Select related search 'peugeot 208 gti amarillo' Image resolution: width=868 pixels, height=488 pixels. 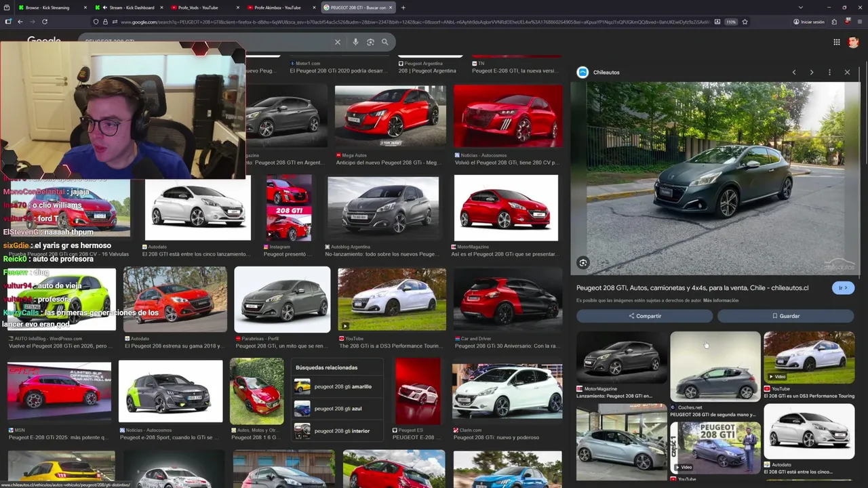coord(338,386)
